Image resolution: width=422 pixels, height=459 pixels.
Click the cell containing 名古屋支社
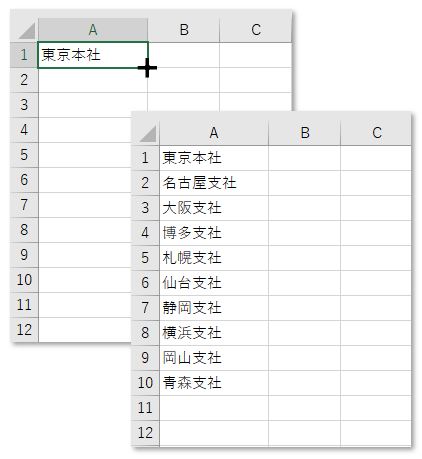pyautogui.click(x=214, y=183)
